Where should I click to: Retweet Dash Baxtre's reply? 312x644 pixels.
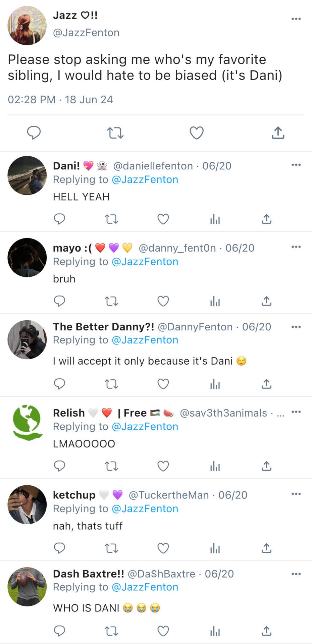click(x=111, y=631)
